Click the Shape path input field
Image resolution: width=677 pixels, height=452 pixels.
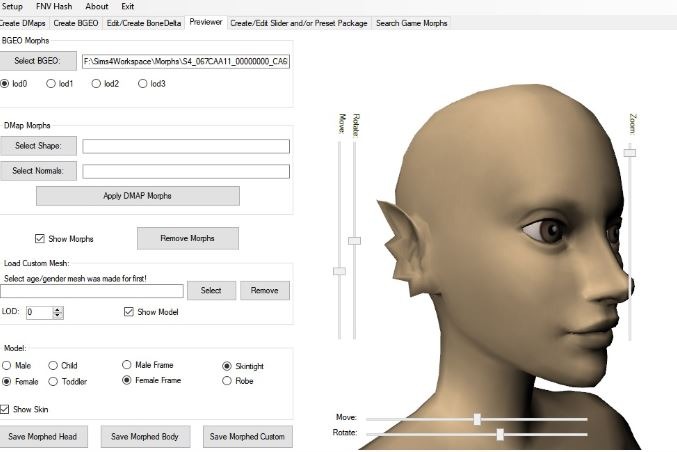click(186, 146)
